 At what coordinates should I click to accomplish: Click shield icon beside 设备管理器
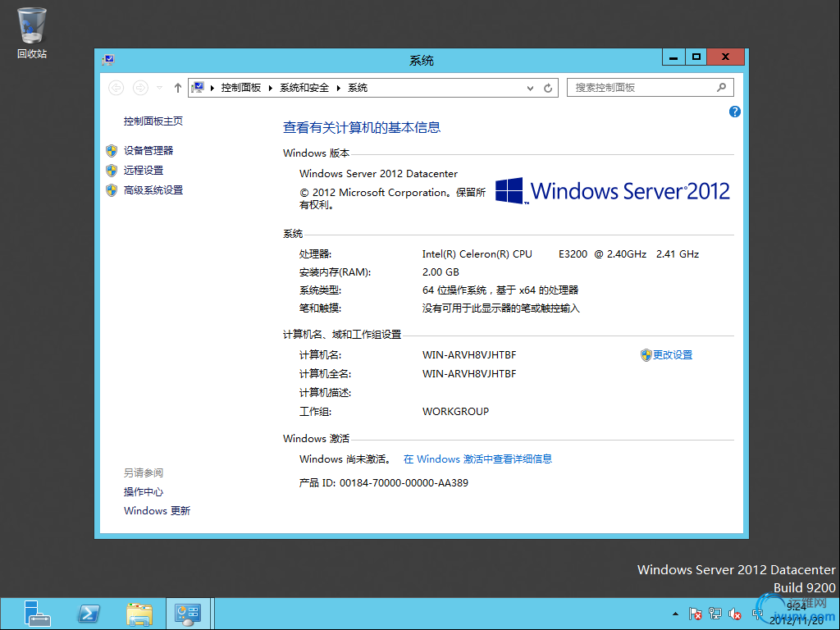112,151
